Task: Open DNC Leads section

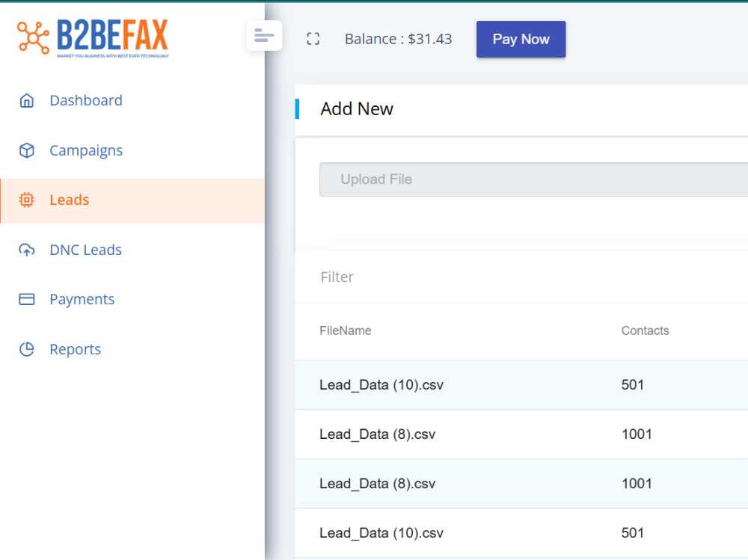Action: point(132,250)
